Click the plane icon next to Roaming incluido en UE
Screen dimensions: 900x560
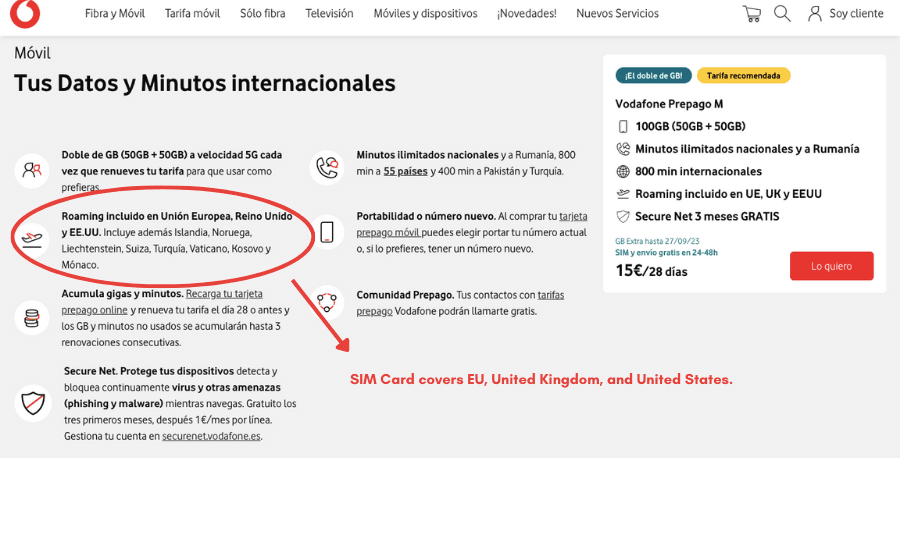[623, 194]
